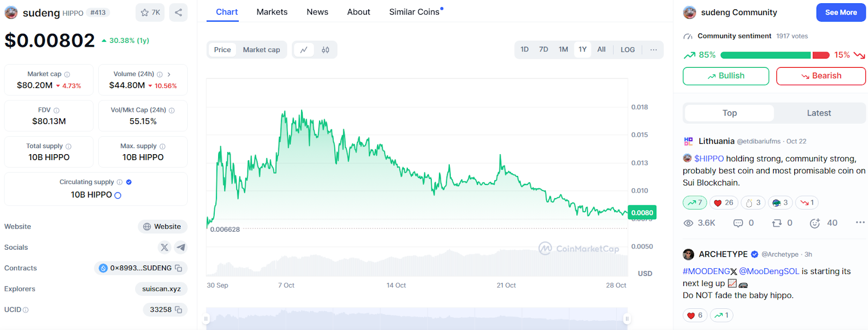Set chart range to 7D

point(544,49)
